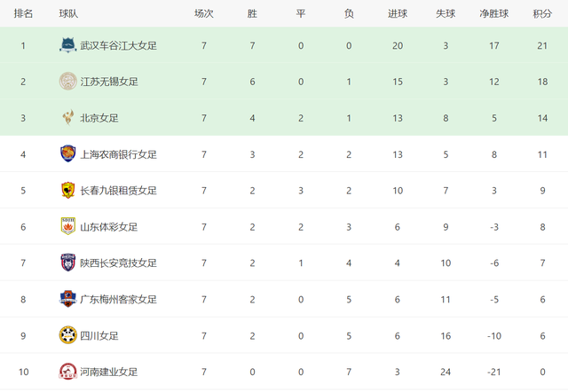The image size is (568, 392).
Task: Click the 广东梅州客家女足 team emblem
Action: 67,299
